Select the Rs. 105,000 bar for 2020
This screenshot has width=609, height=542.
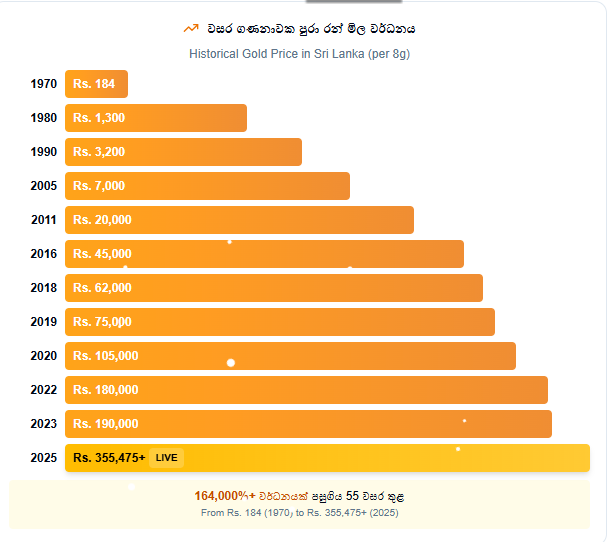pyautogui.click(x=290, y=356)
